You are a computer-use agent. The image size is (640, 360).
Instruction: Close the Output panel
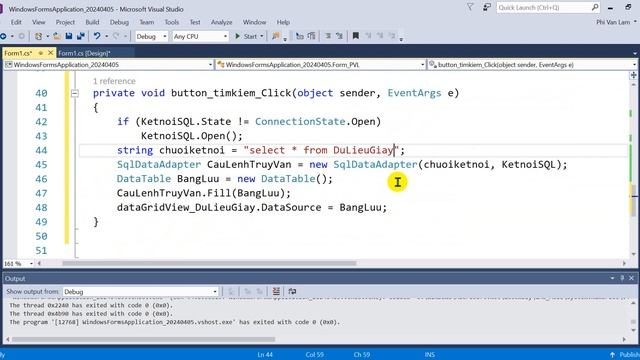[631, 278]
